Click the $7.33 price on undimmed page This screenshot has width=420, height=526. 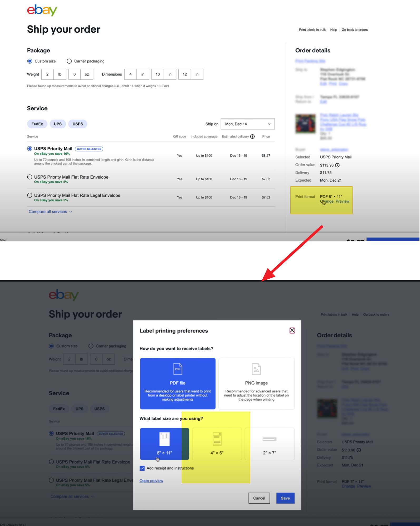pos(266,179)
